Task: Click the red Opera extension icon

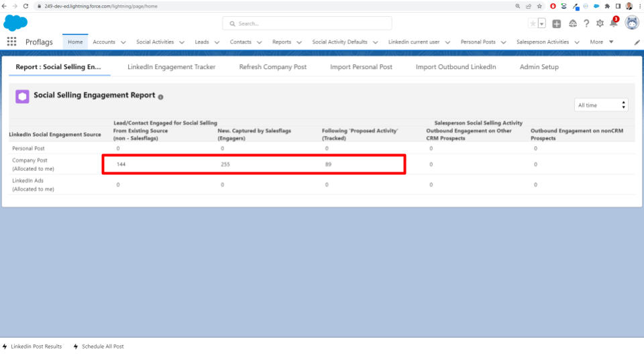Action: pyautogui.click(x=553, y=6)
